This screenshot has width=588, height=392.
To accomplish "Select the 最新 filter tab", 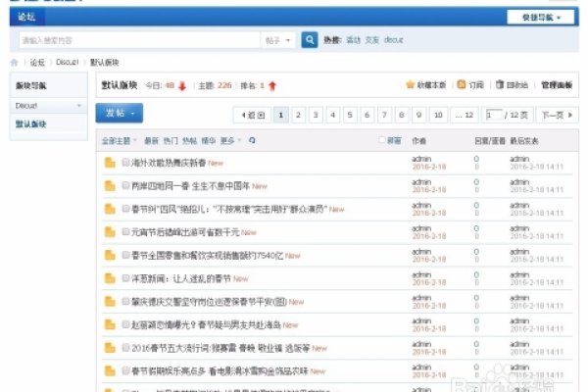I will (x=151, y=141).
